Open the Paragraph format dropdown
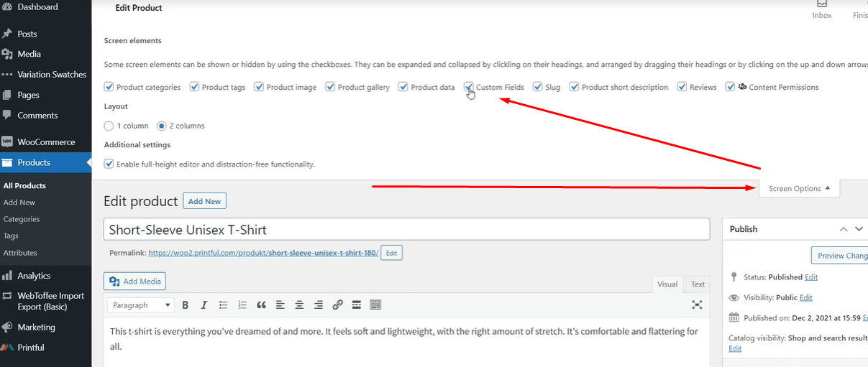Screen dimensions: 868x367 (141, 305)
